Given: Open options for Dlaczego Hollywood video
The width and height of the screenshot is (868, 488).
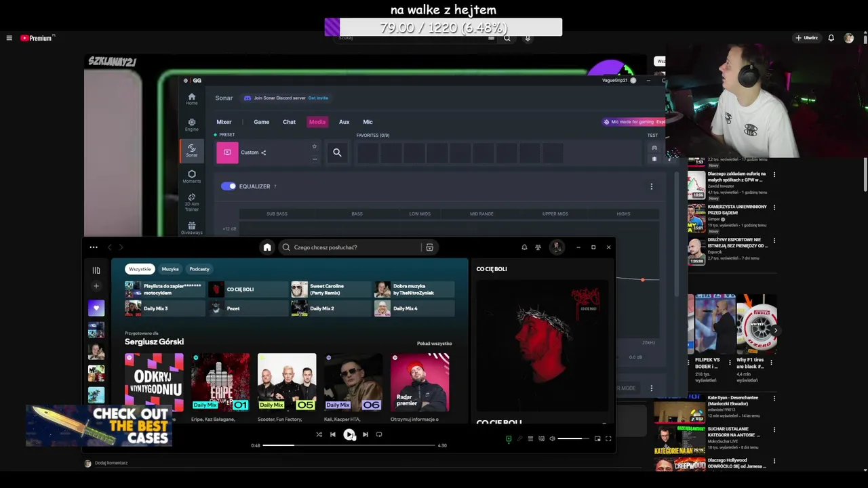Looking at the screenshot, I should tap(774, 460).
